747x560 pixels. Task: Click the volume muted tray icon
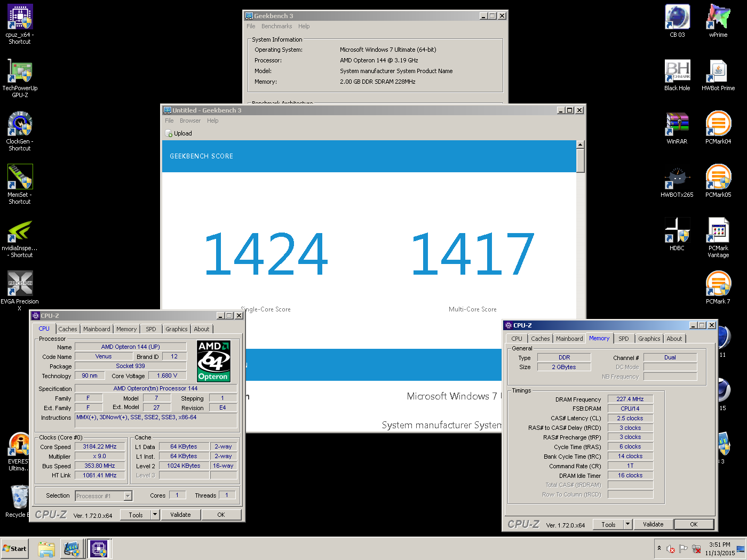pyautogui.click(x=671, y=549)
